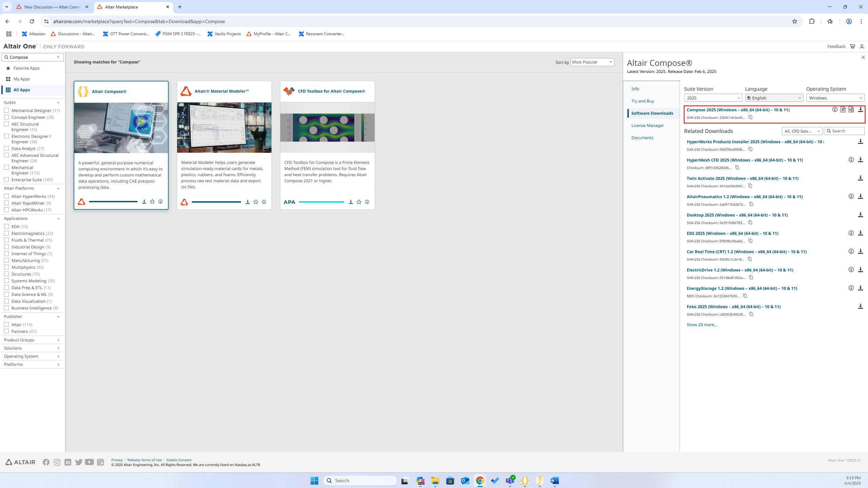This screenshot has height=488, width=868.
Task: Click Show 28 more link
Action: (702, 325)
